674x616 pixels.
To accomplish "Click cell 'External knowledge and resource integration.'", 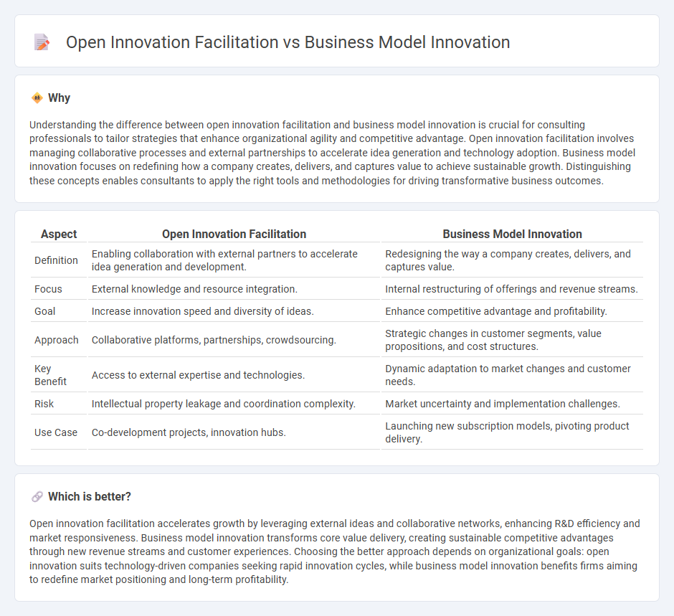I will click(234, 289).
